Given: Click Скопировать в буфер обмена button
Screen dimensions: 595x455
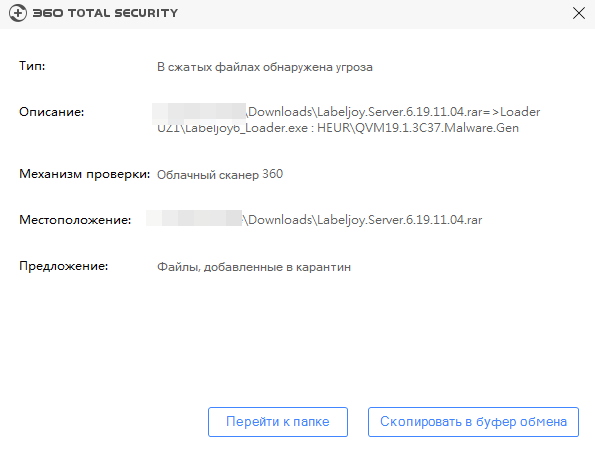Looking at the screenshot, I should coord(473,422).
